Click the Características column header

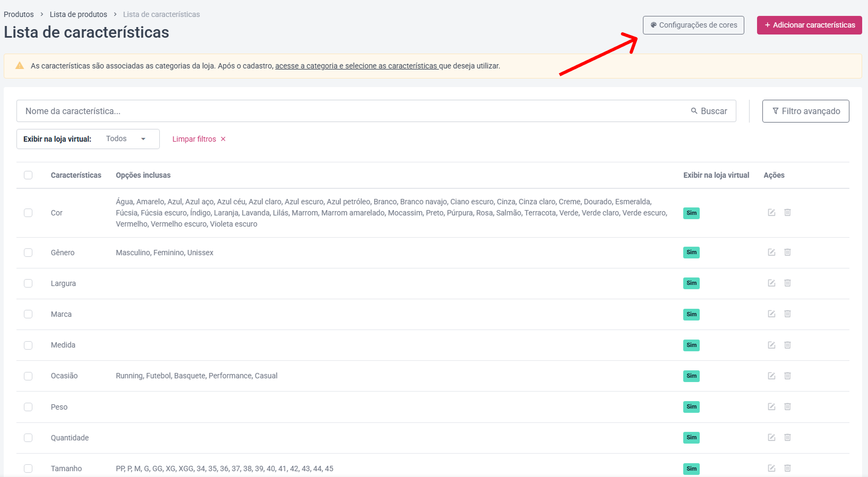tap(76, 175)
